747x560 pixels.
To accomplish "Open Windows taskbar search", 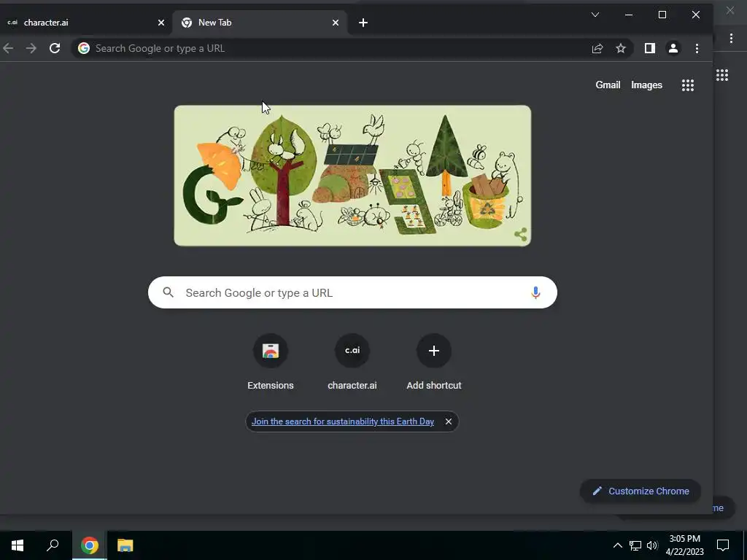I will tap(53, 545).
